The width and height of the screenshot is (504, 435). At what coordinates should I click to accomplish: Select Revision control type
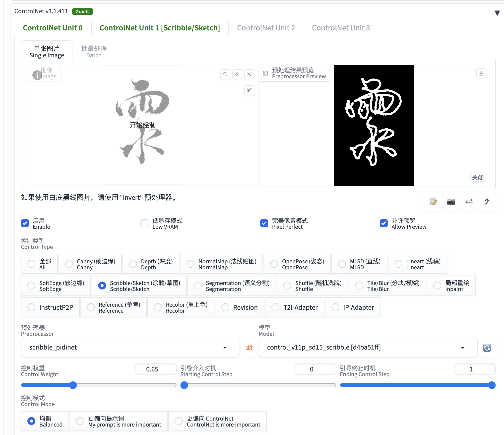(x=240, y=307)
